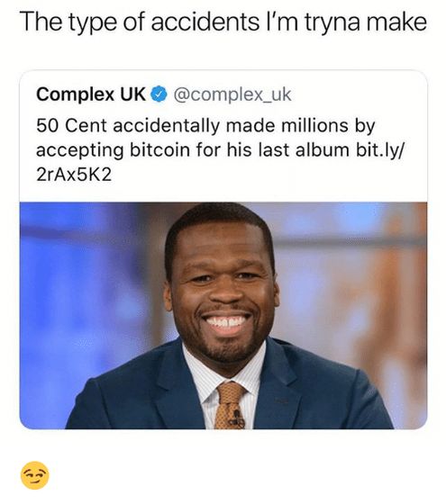This screenshot has width=446, height=504.
Task: Click the '50 Cent' text in tweet
Action: 71,126
